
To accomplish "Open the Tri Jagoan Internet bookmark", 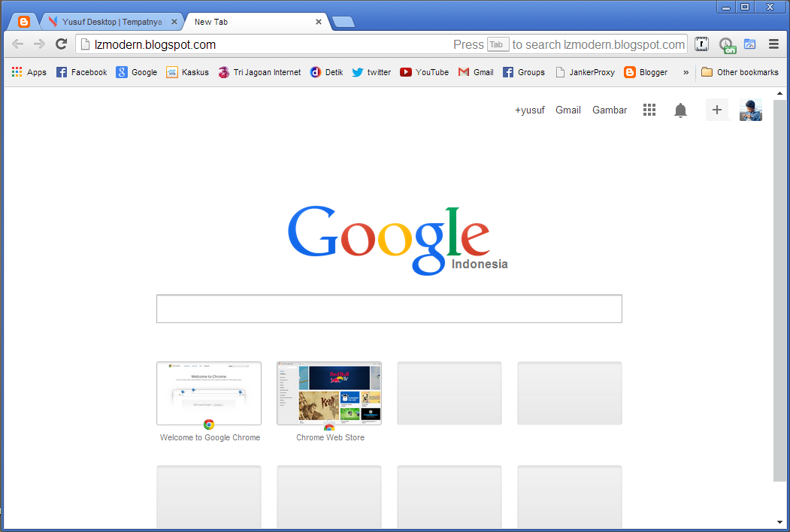I will (259, 72).
